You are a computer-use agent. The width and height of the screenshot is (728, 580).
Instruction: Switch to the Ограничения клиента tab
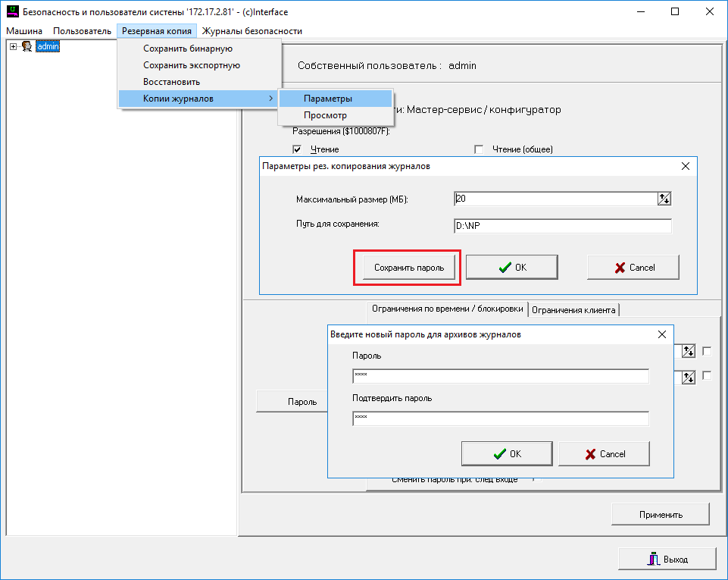(x=574, y=309)
